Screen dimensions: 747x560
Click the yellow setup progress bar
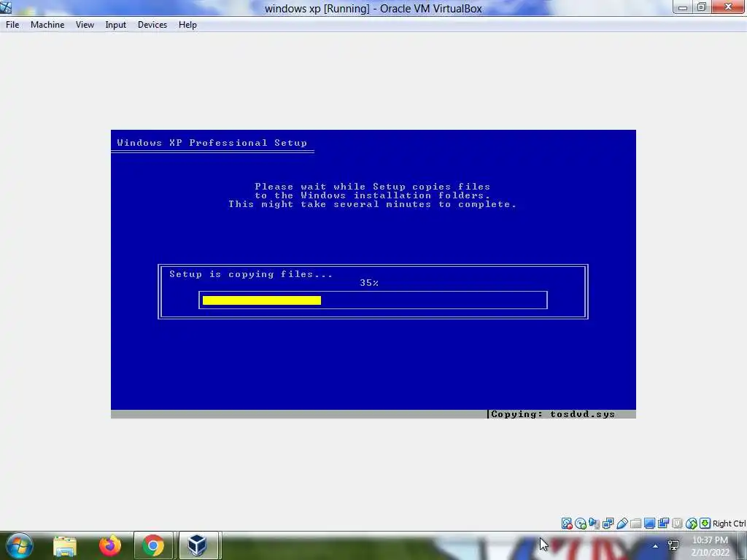(262, 300)
